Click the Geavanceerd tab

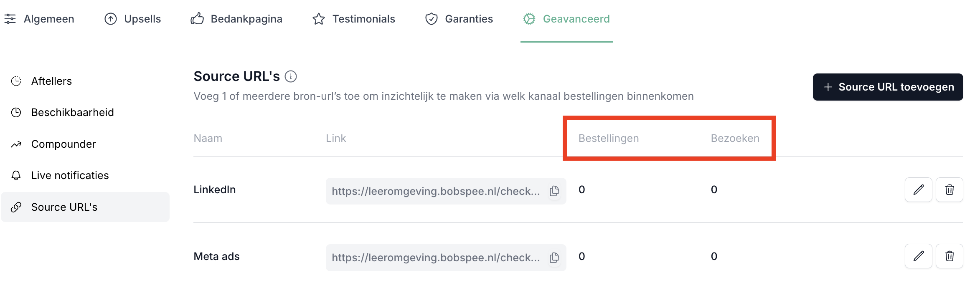coord(566,19)
